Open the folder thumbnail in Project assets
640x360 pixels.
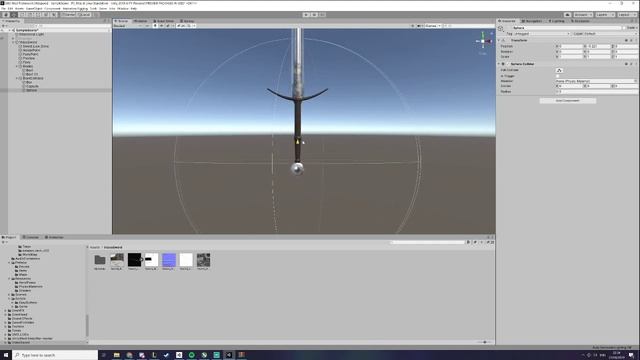coord(100,260)
